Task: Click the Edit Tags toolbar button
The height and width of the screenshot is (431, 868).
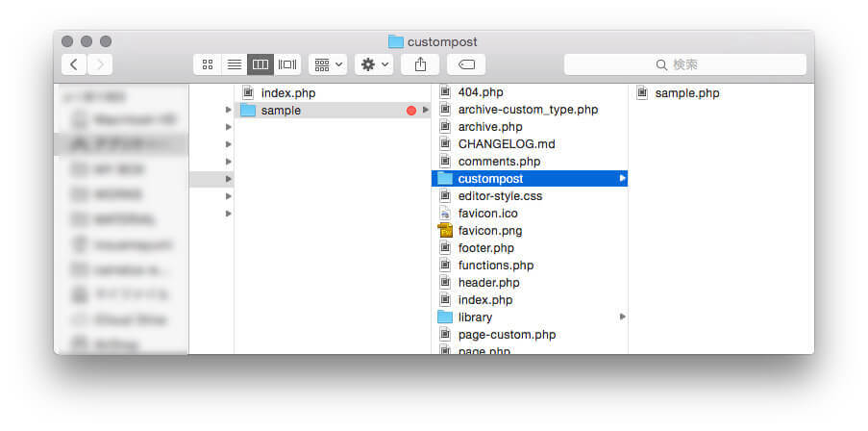Action: point(466,64)
